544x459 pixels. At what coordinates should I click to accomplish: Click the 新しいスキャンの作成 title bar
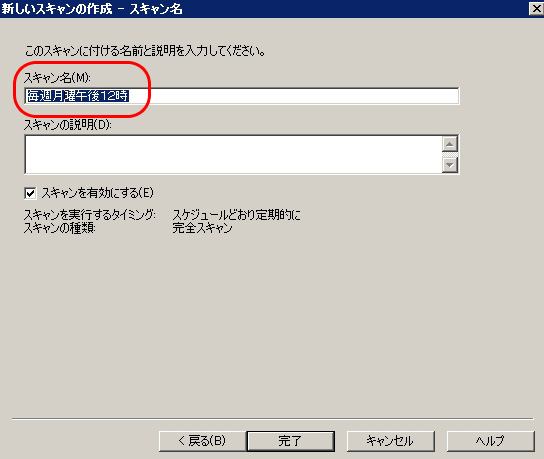tap(264, 9)
